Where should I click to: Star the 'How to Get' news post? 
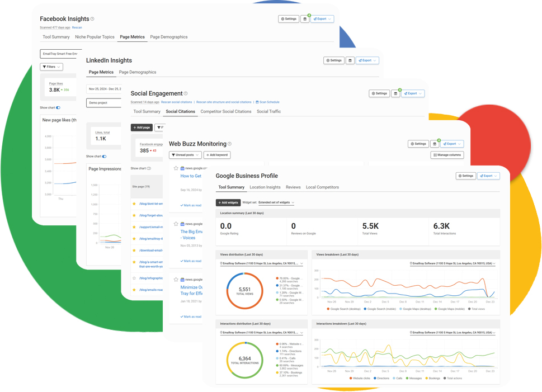tap(176, 168)
